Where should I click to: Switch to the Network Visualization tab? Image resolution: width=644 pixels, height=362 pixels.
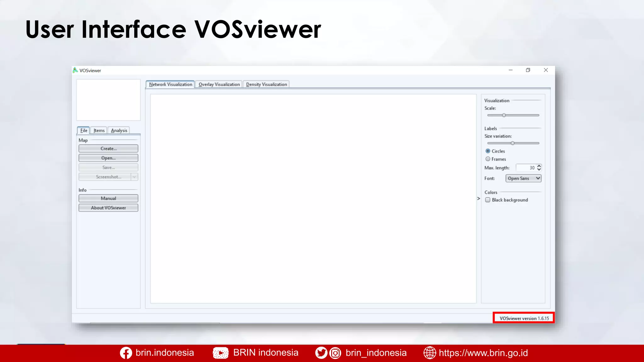(x=170, y=84)
